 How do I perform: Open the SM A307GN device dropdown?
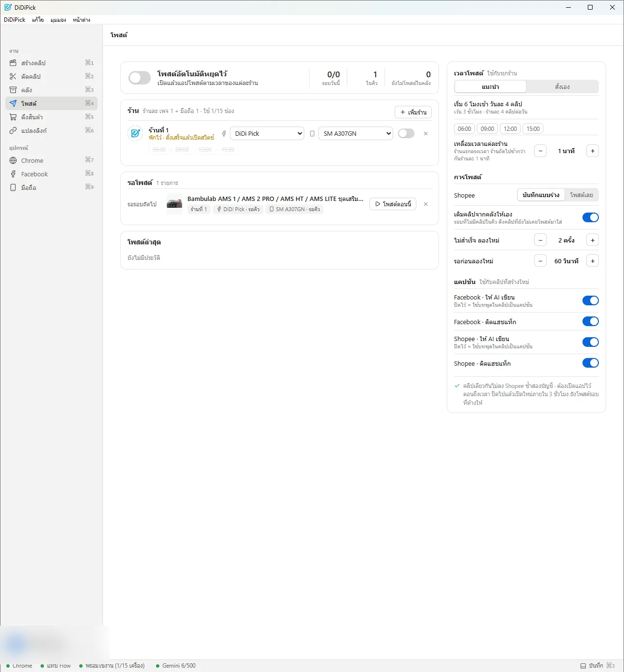(355, 133)
